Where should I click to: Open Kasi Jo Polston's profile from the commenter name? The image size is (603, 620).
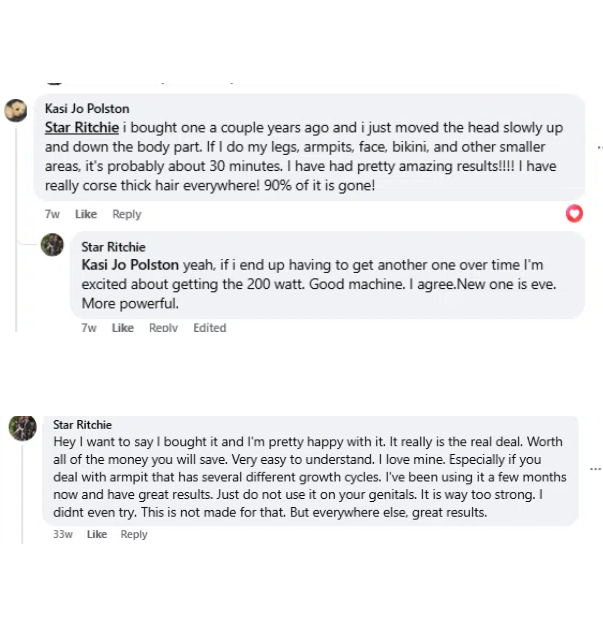point(87,109)
